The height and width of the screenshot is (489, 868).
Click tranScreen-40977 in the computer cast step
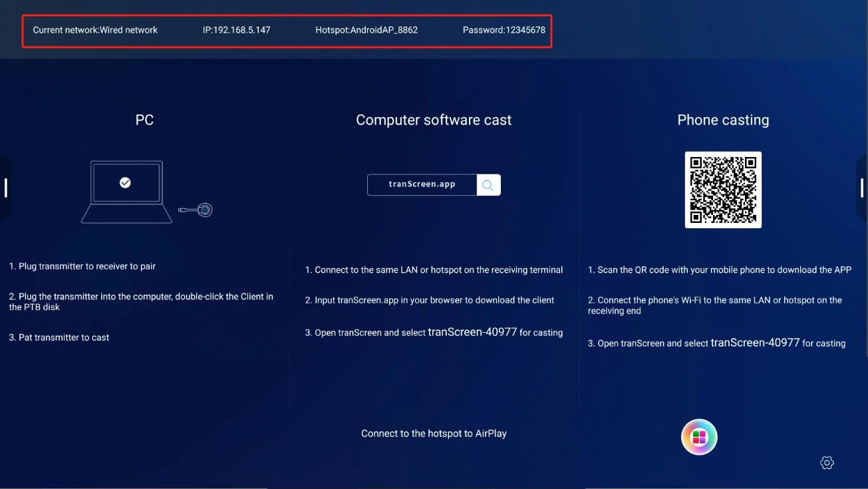tap(472, 332)
